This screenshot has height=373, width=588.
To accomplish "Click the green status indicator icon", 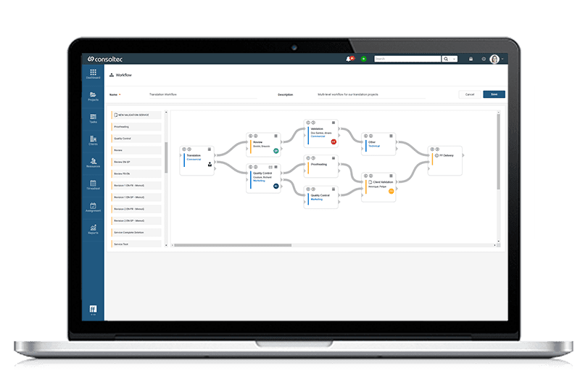I will [363, 59].
